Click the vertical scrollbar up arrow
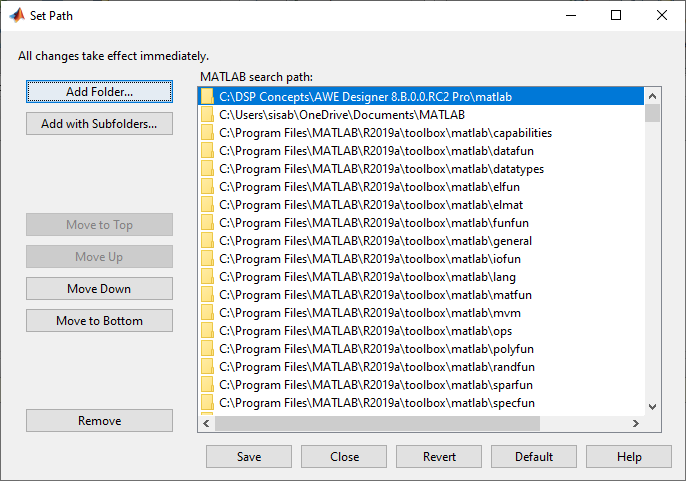This screenshot has width=686, height=481. click(x=652, y=96)
